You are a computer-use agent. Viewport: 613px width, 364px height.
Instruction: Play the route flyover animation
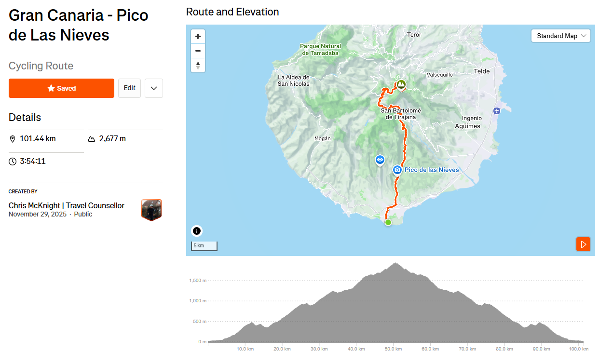coord(583,244)
